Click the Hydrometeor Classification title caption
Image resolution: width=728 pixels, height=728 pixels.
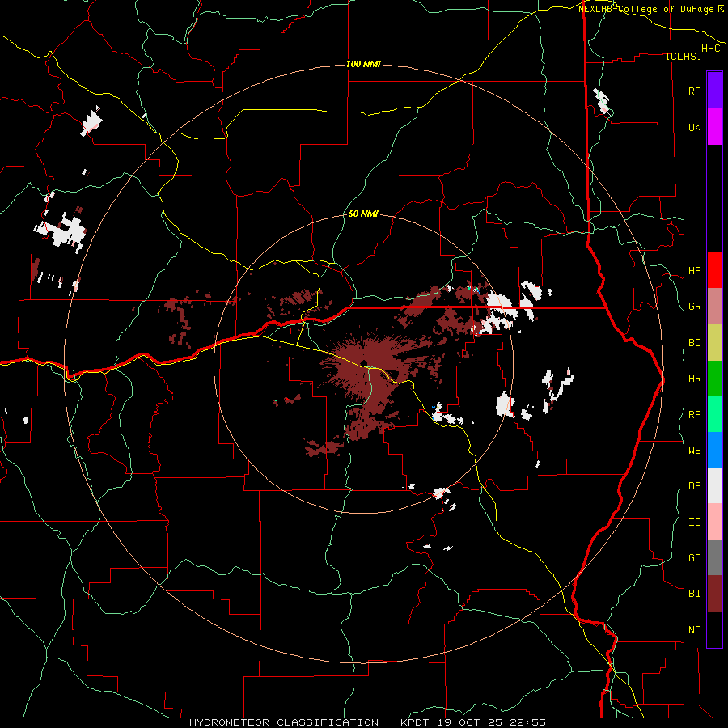[x=367, y=722]
